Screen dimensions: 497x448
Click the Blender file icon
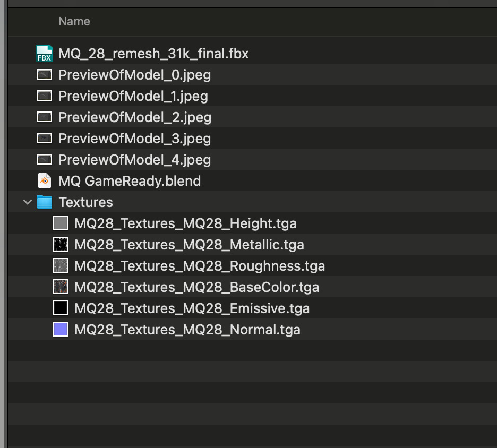coord(45,181)
